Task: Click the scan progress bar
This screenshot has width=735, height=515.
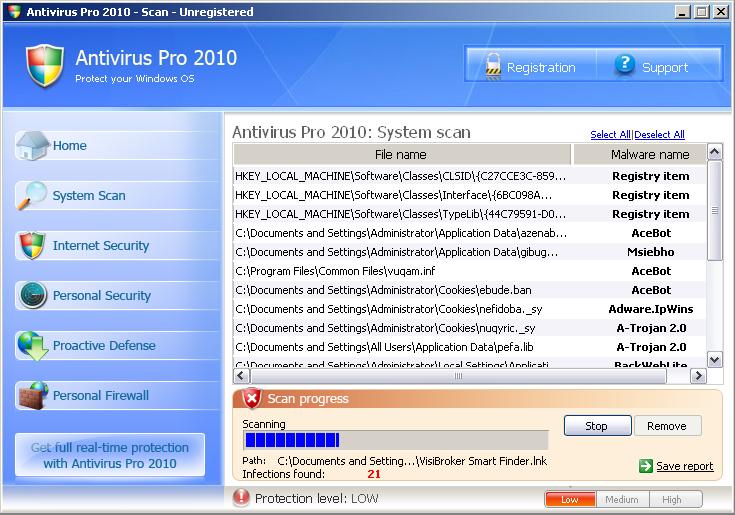Action: click(396, 440)
